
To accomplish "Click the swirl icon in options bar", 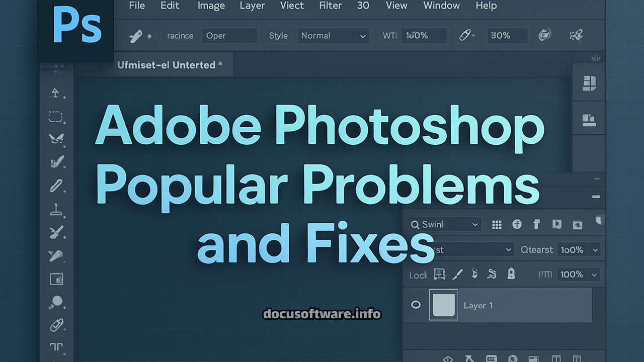I will [544, 36].
